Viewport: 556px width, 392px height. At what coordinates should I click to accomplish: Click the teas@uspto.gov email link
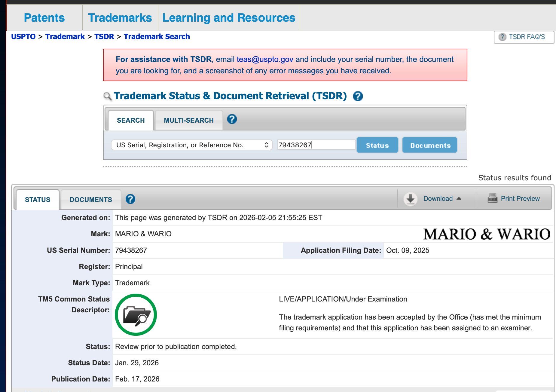tap(265, 59)
